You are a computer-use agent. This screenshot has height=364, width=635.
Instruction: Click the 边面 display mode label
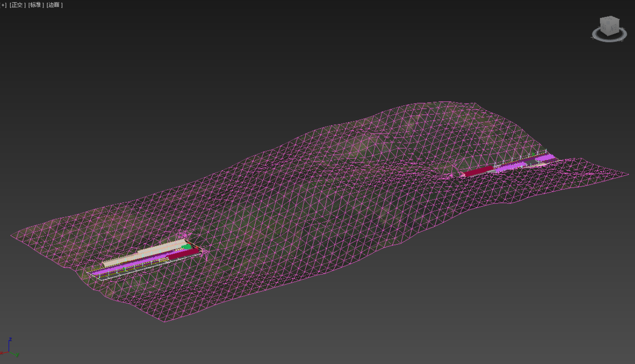54,5
